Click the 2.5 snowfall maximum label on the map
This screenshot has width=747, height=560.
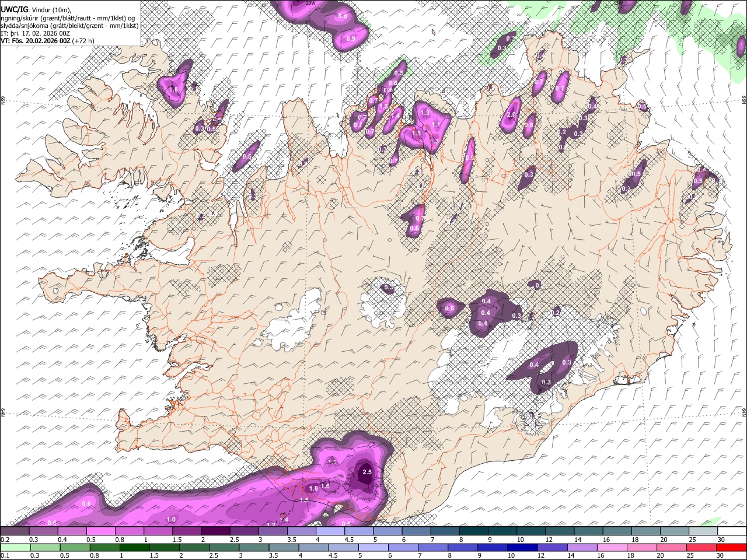coord(367,472)
